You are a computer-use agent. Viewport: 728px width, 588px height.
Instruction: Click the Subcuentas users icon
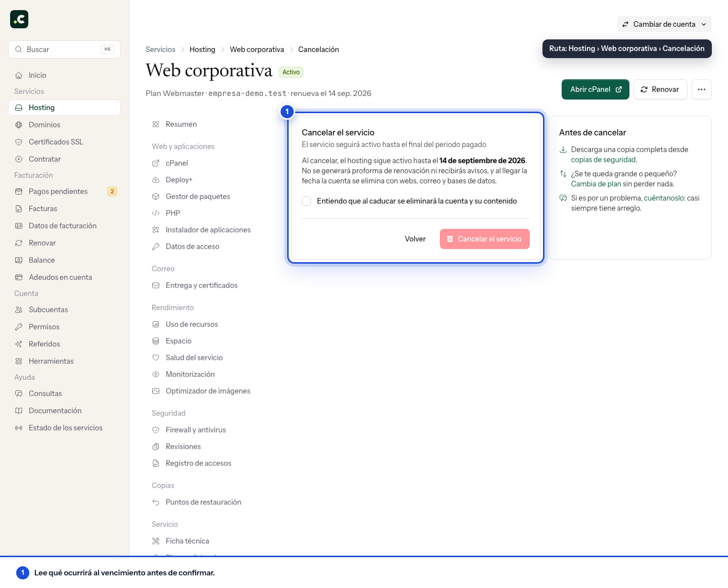click(x=19, y=310)
